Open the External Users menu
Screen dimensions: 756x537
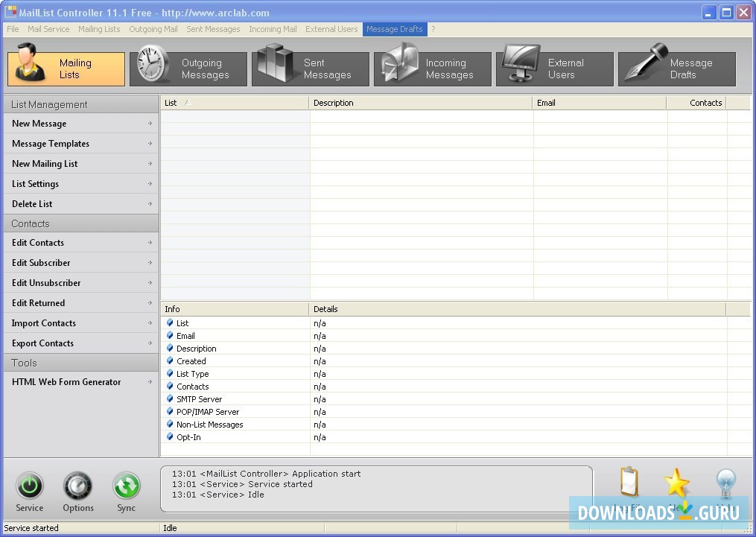[331, 29]
